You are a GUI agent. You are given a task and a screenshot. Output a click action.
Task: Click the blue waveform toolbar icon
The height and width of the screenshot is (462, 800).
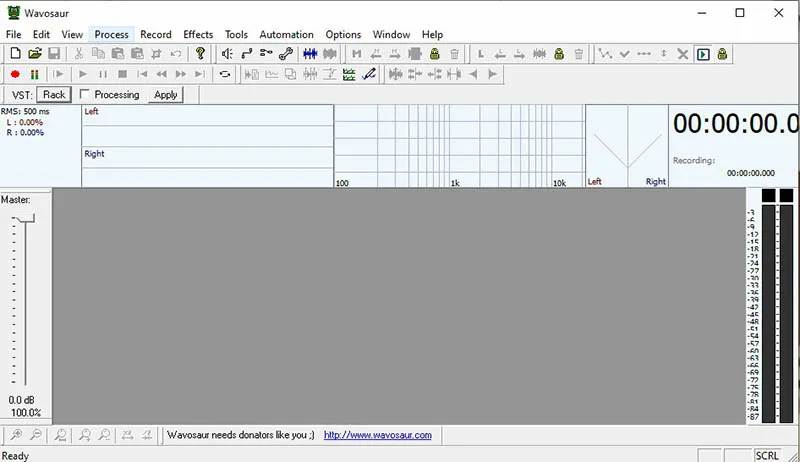click(x=310, y=54)
